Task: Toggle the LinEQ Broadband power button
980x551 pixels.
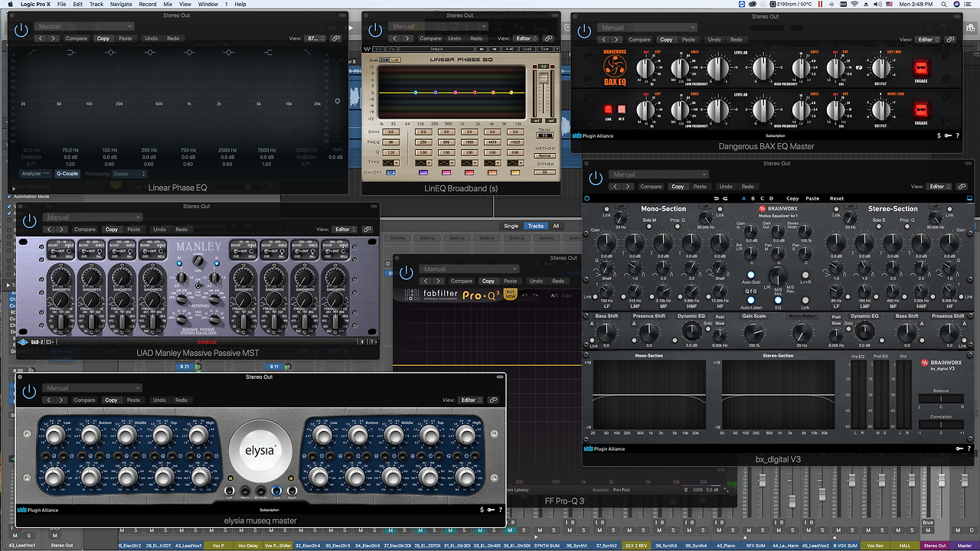Action: pyautogui.click(x=375, y=31)
